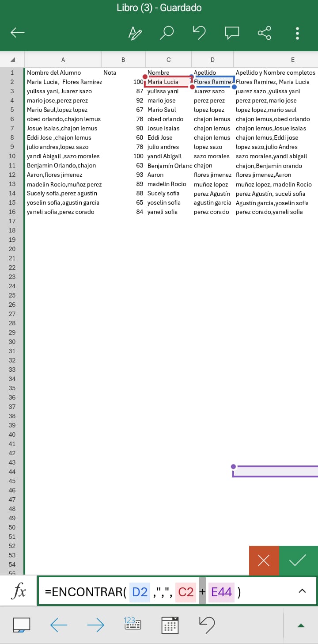Viewport: 318px width, 644px height.
Task: Tap the select-all corner triangle
Action: click(x=12, y=60)
